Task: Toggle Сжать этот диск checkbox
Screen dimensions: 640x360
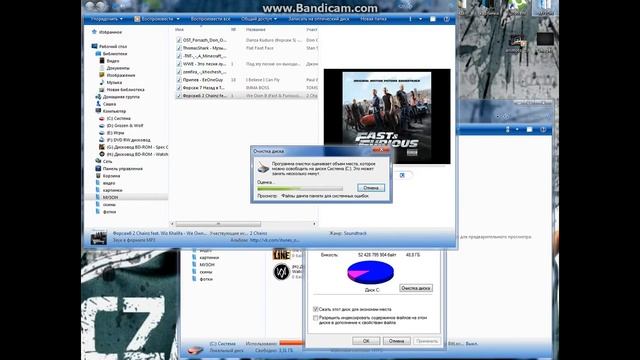Action: [x=316, y=309]
